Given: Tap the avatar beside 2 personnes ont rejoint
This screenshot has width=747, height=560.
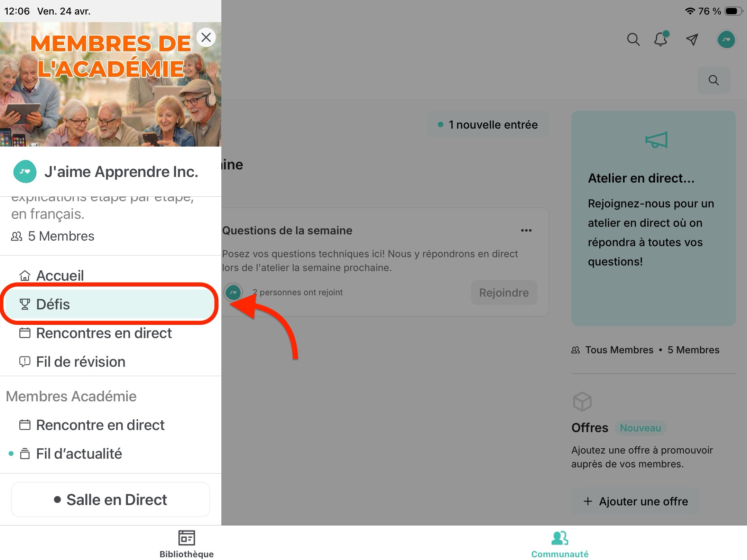Looking at the screenshot, I should [x=233, y=292].
